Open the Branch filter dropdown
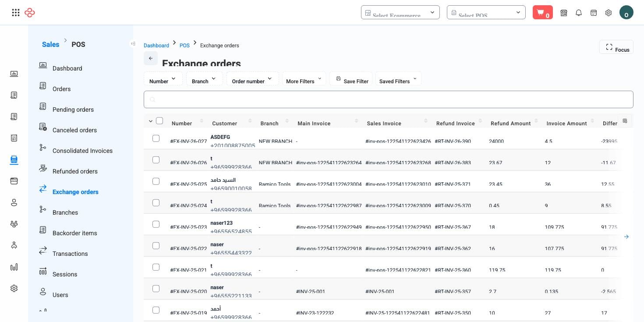 (x=205, y=79)
